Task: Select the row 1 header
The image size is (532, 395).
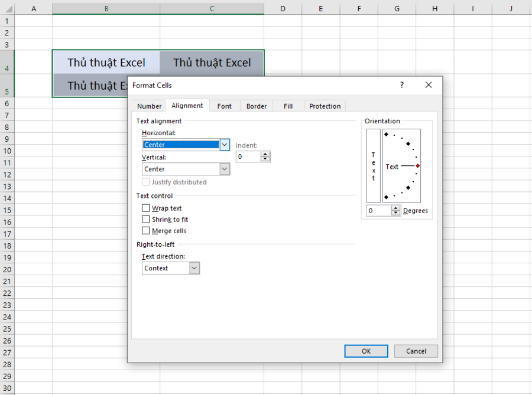Action: [7, 21]
